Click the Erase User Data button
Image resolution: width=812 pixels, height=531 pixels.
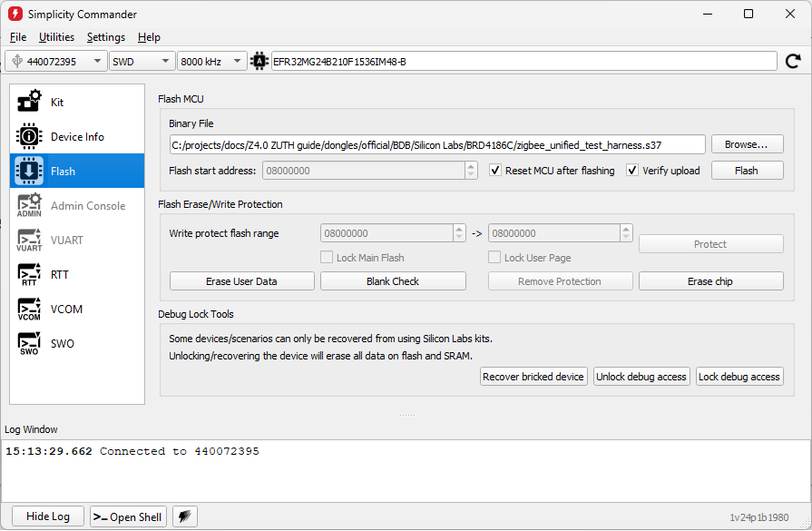pyautogui.click(x=242, y=281)
